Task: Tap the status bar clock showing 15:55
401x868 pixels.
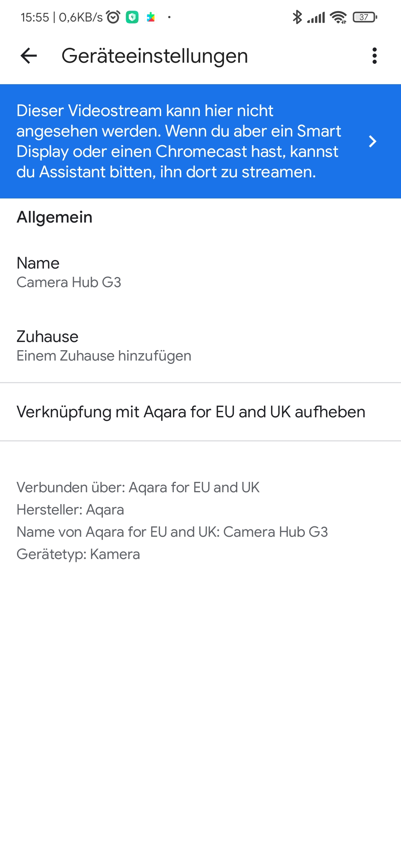Action: pos(35,17)
